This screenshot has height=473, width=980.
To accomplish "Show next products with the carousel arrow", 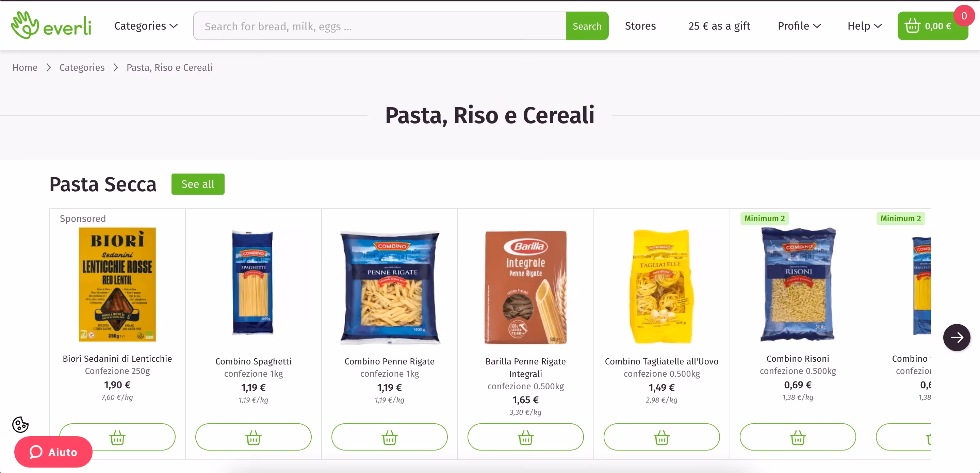I will pos(957,337).
